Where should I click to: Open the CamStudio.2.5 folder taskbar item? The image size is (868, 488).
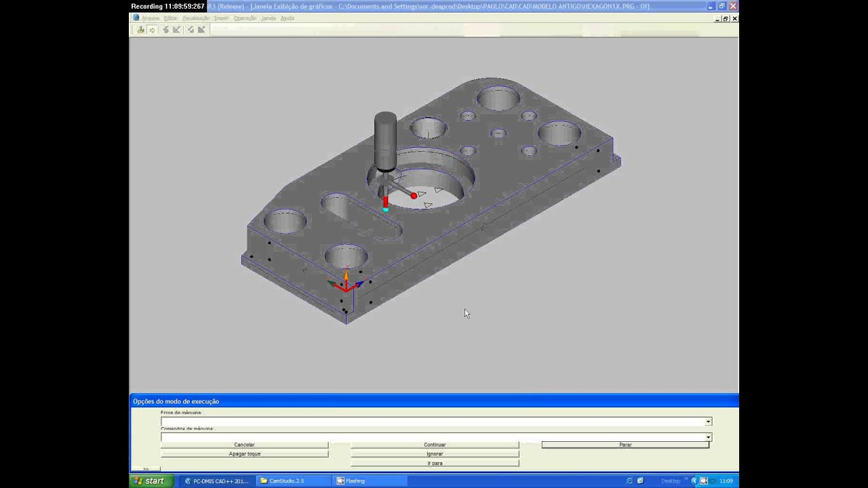tap(293, 481)
